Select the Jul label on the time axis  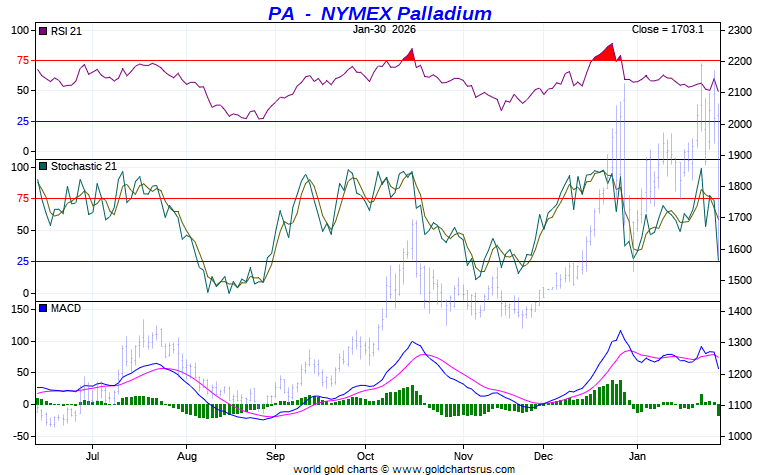93,456
